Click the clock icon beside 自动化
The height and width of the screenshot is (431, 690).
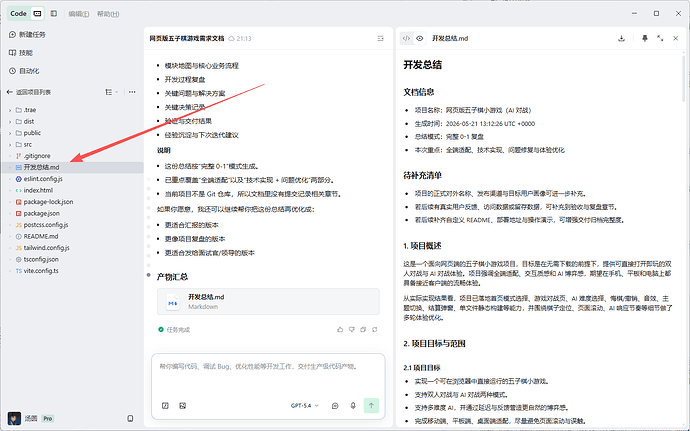pyautogui.click(x=12, y=71)
